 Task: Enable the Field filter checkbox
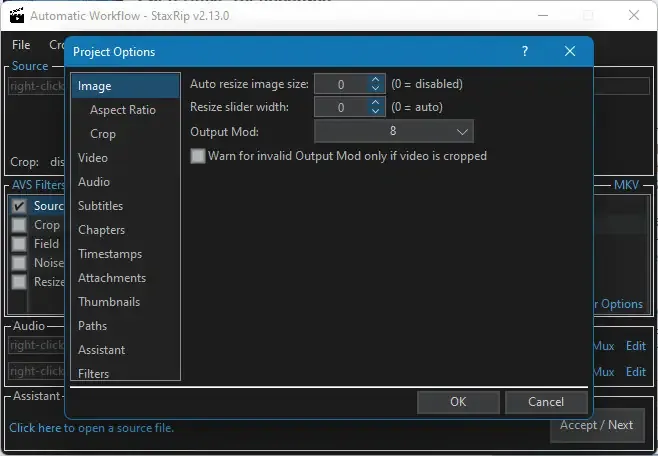[x=19, y=244]
